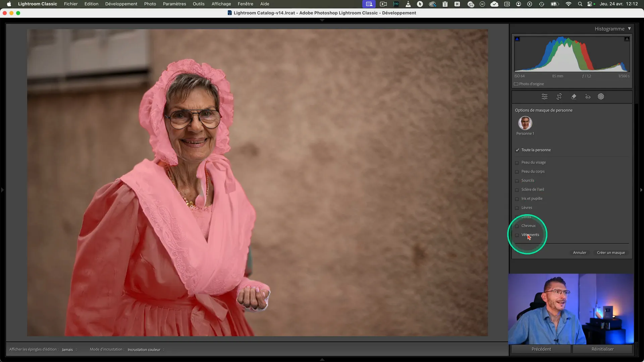Collapse the Histogramme panel triangle
The image size is (644, 362).
[629, 29]
